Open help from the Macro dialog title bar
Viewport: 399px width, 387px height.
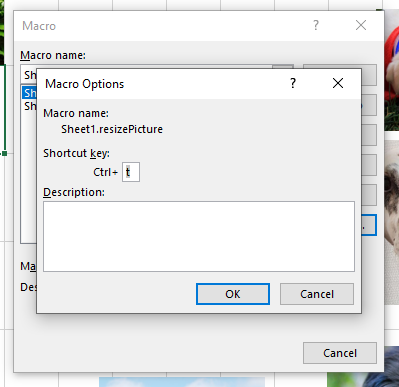click(x=316, y=25)
